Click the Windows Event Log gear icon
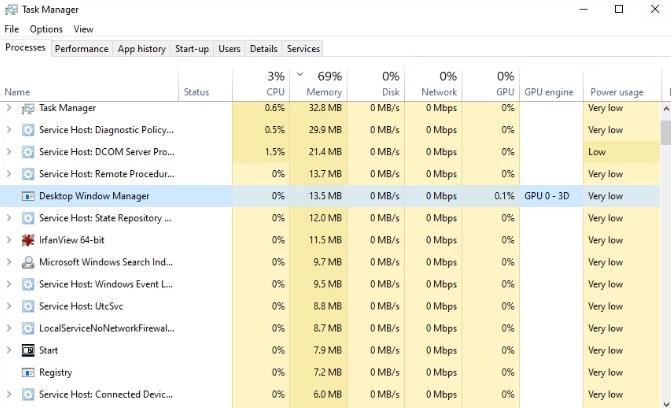This screenshot has height=408, width=671. pos(28,284)
